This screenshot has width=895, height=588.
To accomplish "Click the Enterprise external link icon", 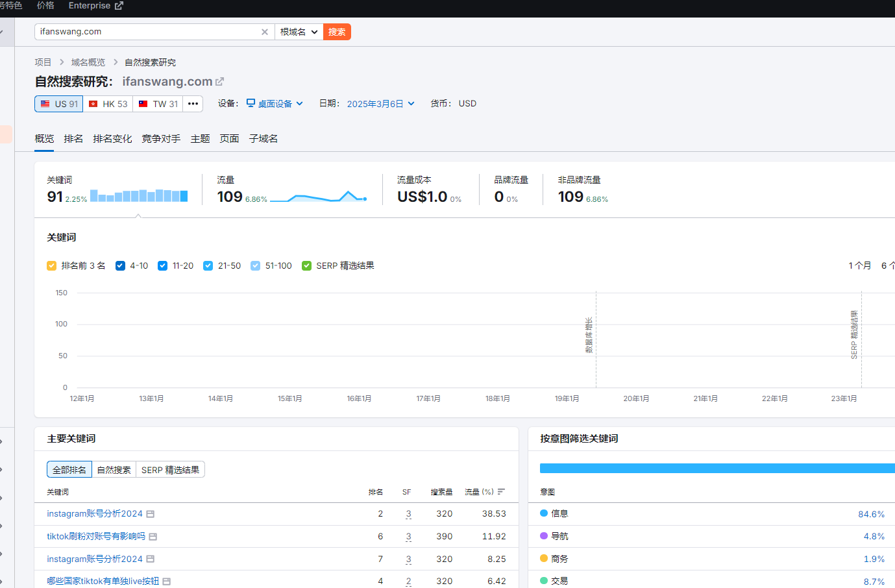I will click(119, 6).
